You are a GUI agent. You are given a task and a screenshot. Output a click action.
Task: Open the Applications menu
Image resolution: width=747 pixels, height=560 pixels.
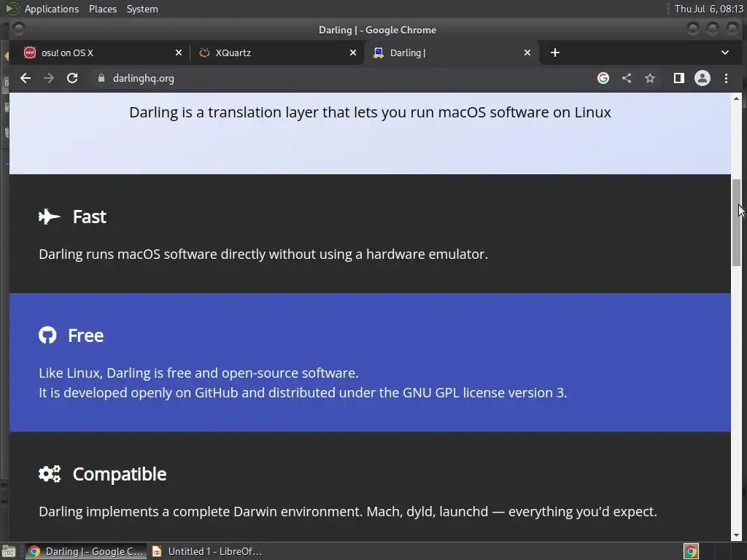click(x=52, y=9)
